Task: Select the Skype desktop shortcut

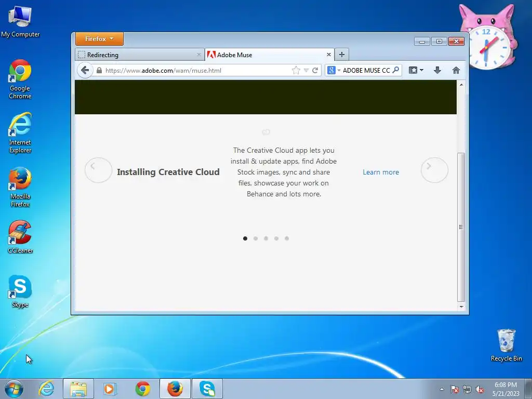Action: (x=20, y=291)
